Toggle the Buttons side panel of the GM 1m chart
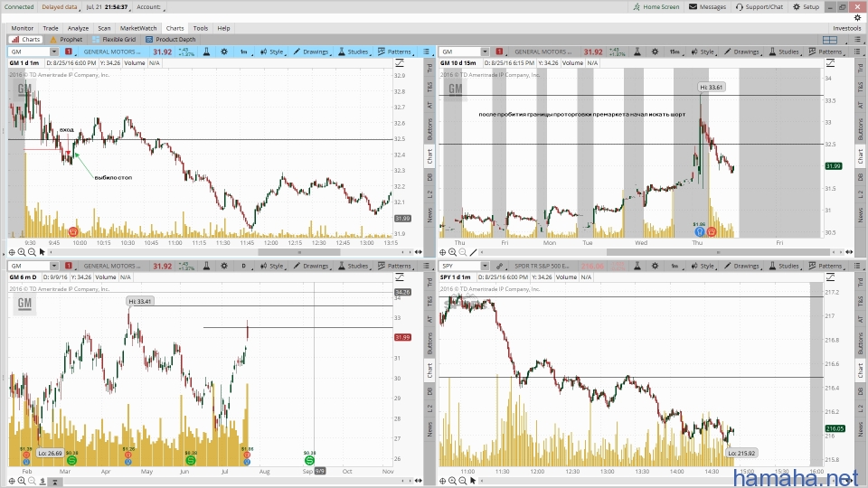 430,129
